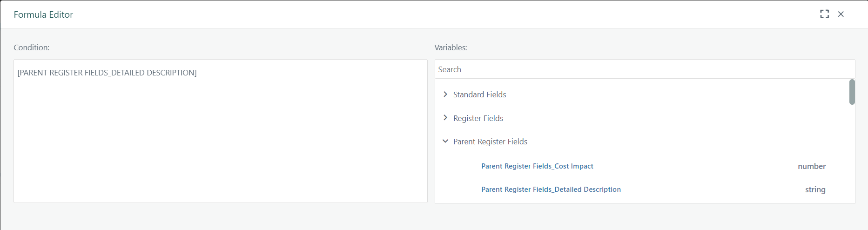Click the Formula Editor title text
This screenshot has width=868, height=230.
[43, 14]
